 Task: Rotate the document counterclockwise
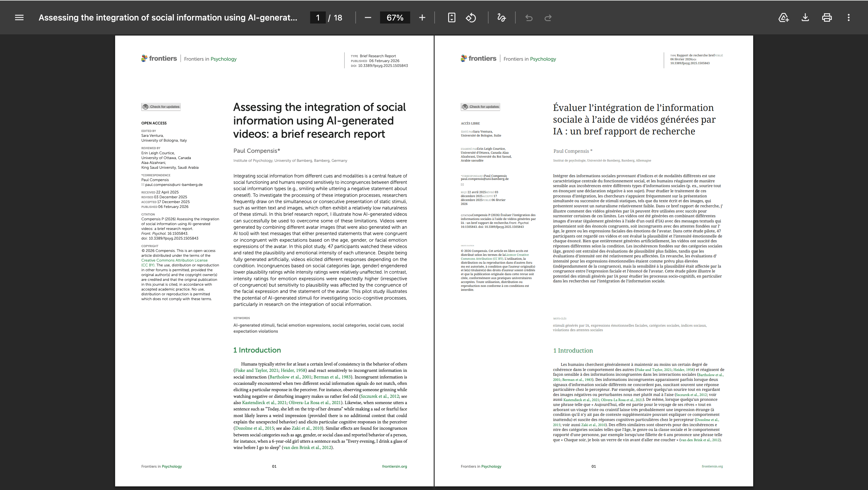point(471,17)
